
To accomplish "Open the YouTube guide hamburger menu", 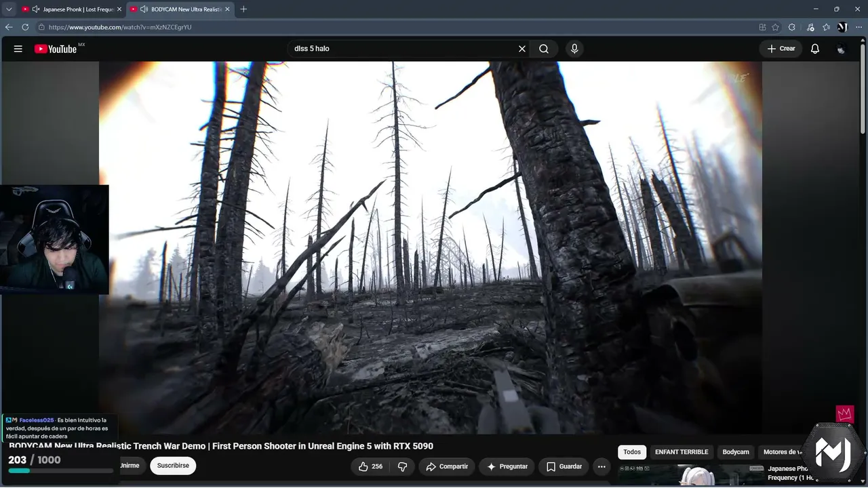I will pyautogui.click(x=18, y=49).
